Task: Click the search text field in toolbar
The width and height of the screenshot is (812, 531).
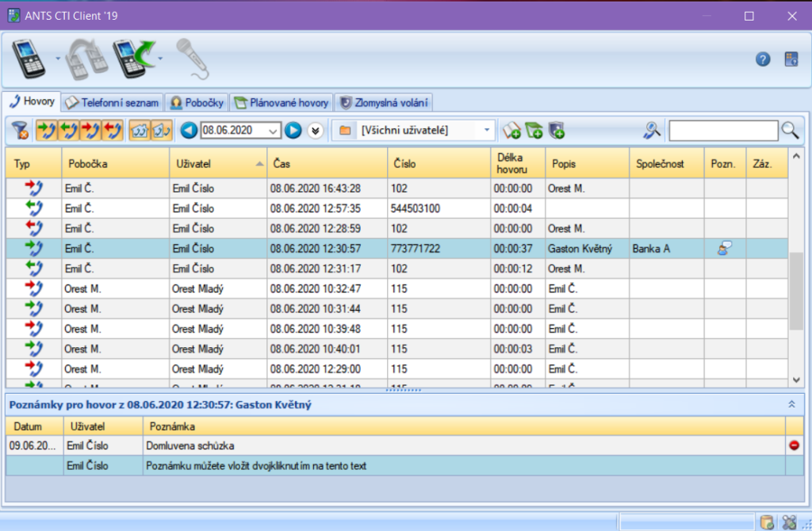Action: point(722,130)
